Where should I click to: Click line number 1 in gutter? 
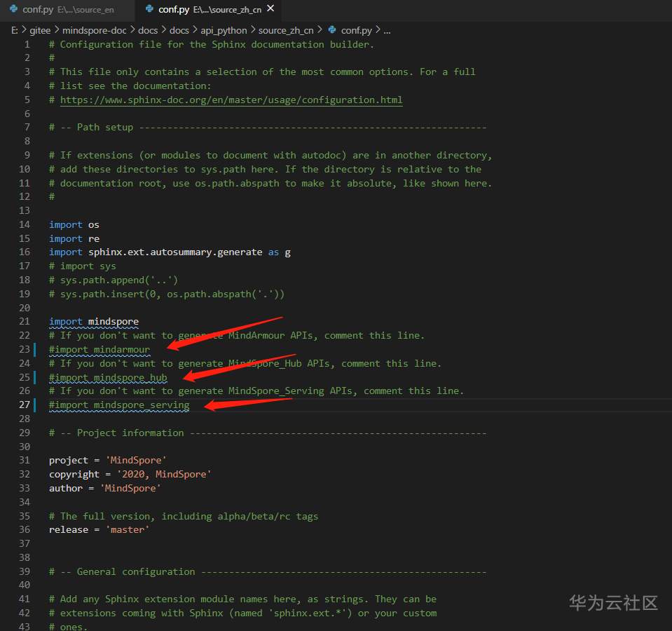27,45
